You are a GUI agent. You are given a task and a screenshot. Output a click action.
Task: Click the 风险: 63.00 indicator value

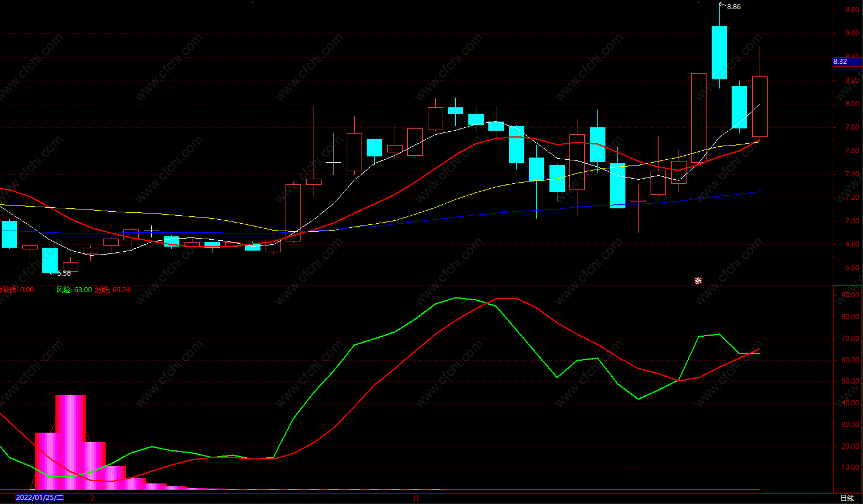tap(74, 290)
